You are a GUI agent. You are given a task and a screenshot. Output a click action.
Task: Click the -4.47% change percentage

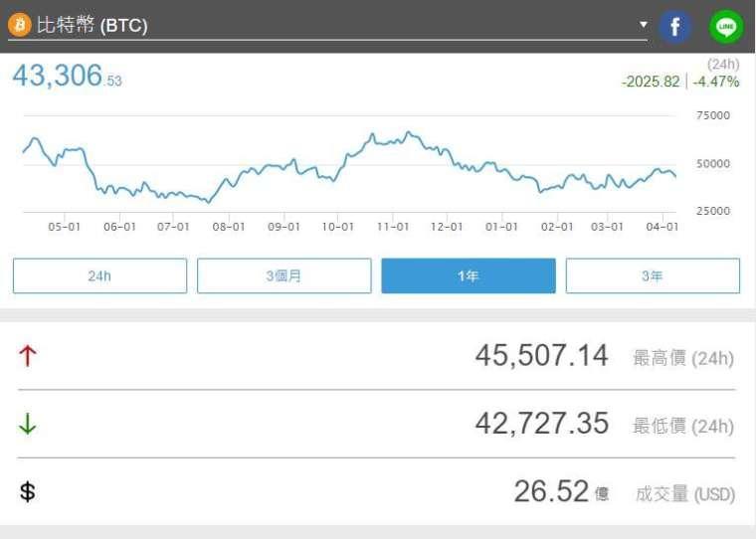click(x=716, y=82)
